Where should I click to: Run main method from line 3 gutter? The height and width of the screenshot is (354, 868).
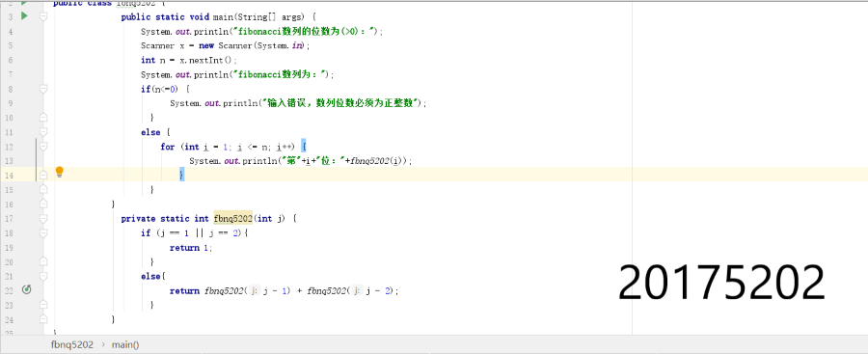tap(24, 16)
